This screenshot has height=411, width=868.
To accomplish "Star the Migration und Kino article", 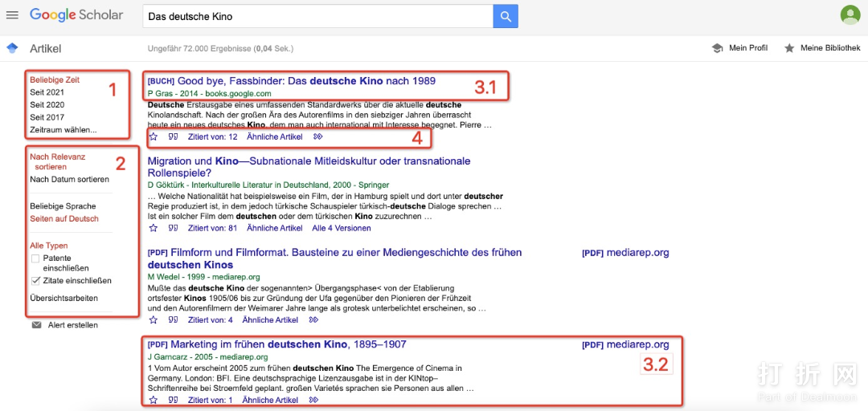I will coord(154,228).
